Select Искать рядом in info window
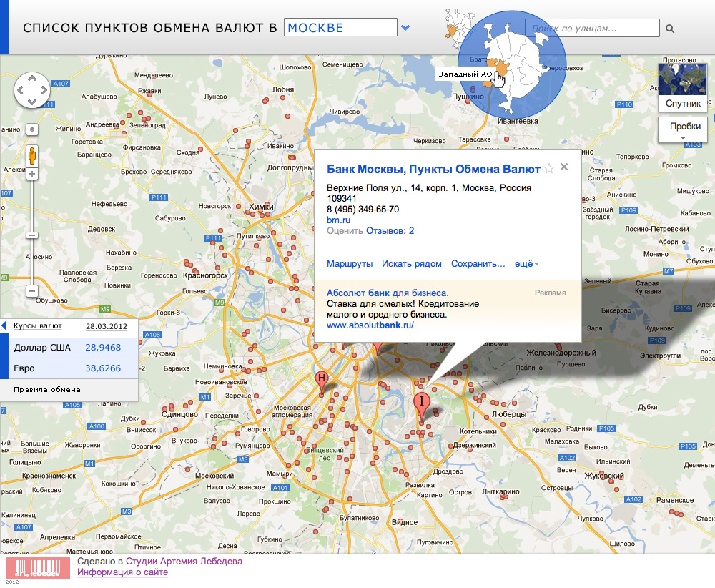715x588 pixels. pos(411,264)
